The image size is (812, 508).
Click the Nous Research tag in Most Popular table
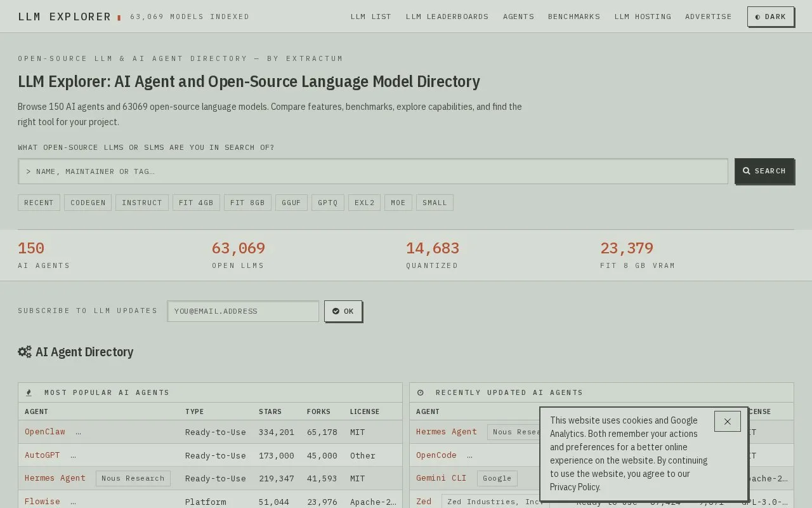pyautogui.click(x=133, y=478)
